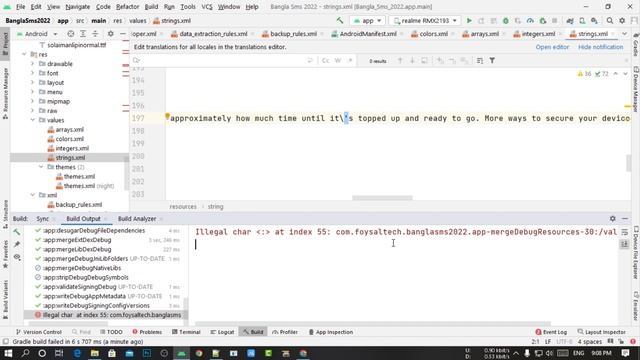Open the VCS menu
Screen dimensions: 640x360
coord(207,7)
